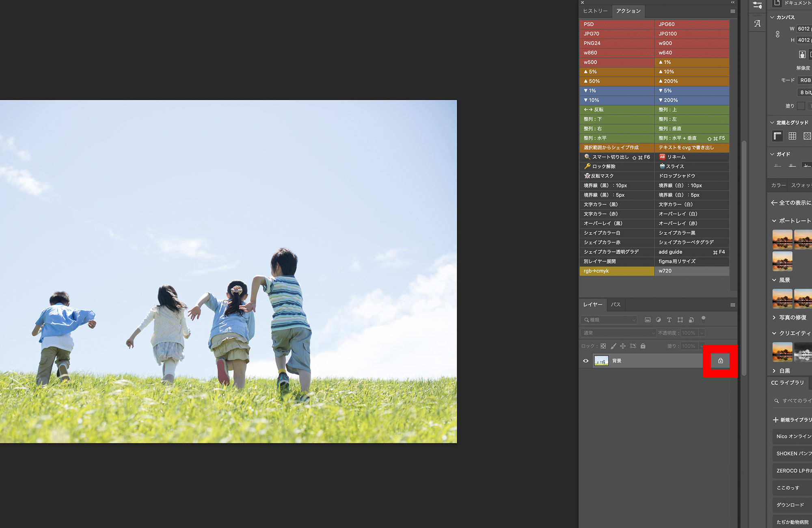The image size is (812, 528).
Task: Click the 反転マスク action icon
Action: (587, 176)
